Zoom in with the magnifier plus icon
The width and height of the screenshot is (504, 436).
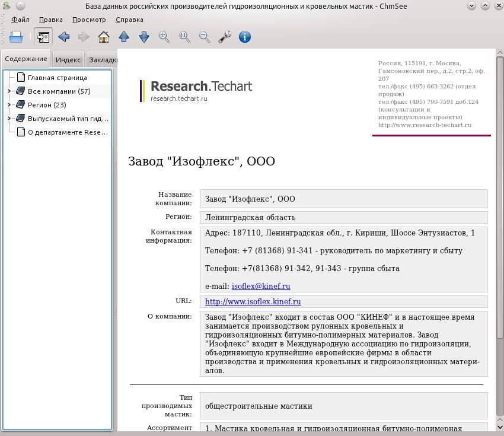coord(164,37)
